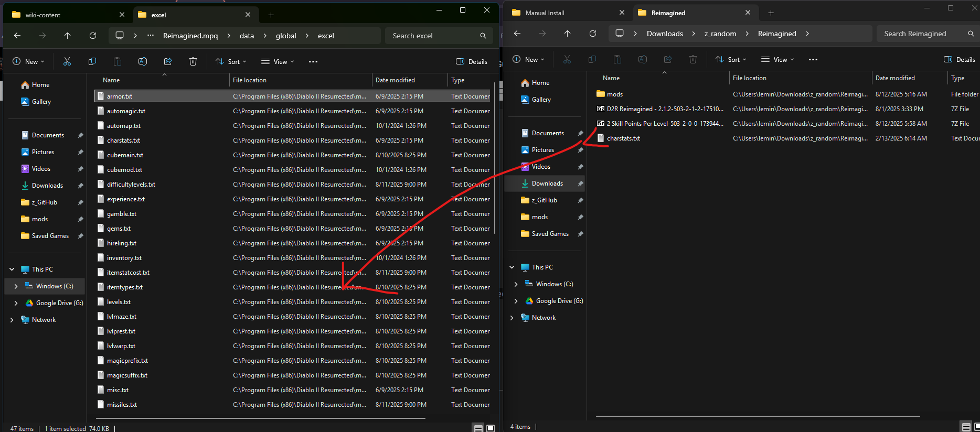Toggle Details pane in Reimagined window
Screen dimensions: 980x432
(960, 59)
